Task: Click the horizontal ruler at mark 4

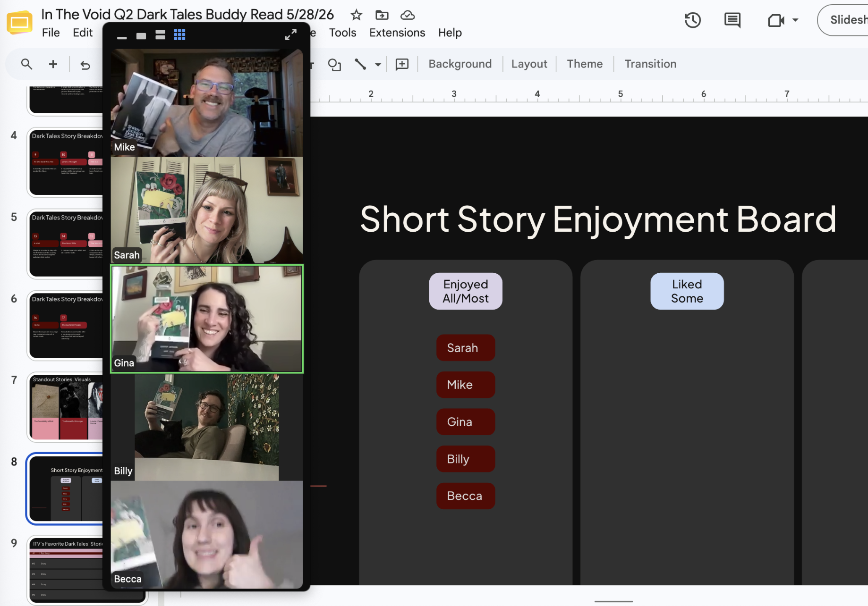Action: (537, 94)
